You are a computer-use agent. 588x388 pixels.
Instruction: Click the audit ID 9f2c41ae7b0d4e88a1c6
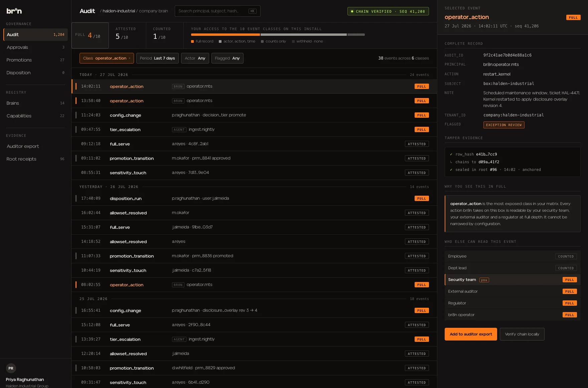coord(507,55)
